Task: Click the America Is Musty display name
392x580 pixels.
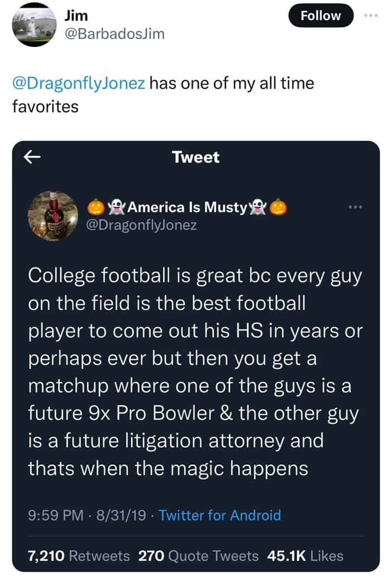Action: (187, 207)
